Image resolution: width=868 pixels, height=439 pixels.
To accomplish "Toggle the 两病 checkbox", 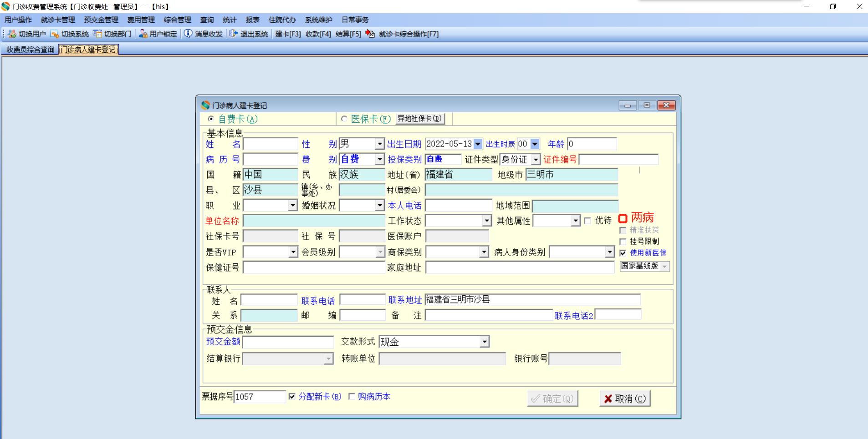I will (x=623, y=219).
